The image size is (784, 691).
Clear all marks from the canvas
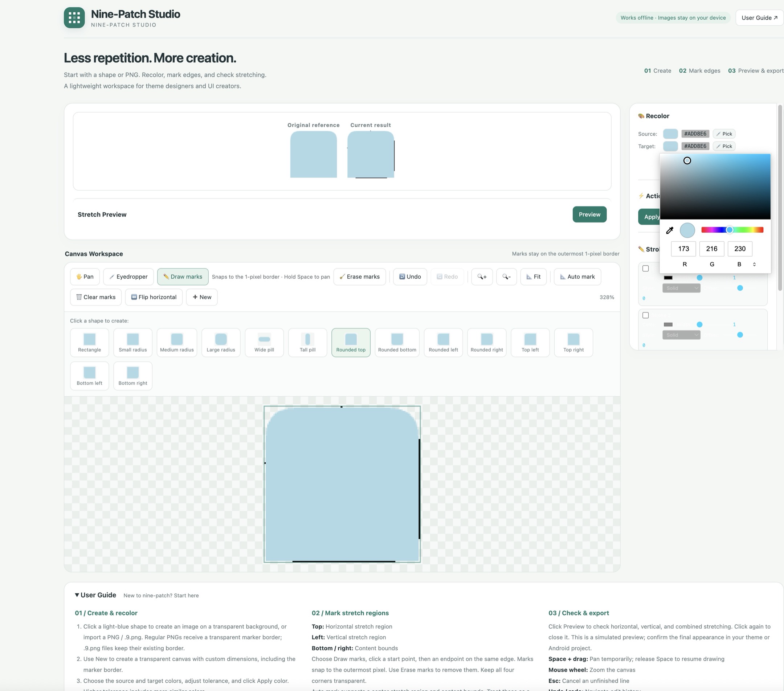pos(96,297)
